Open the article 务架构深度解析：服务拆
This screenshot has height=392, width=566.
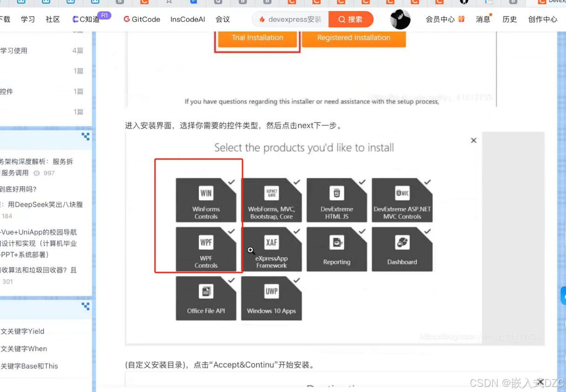(x=37, y=162)
